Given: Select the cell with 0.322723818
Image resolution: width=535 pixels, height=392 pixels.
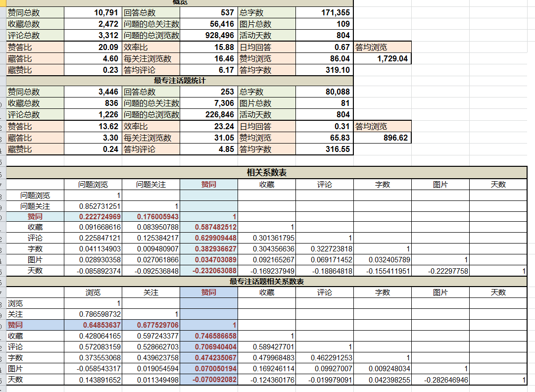Looking at the screenshot, I should [x=324, y=249].
